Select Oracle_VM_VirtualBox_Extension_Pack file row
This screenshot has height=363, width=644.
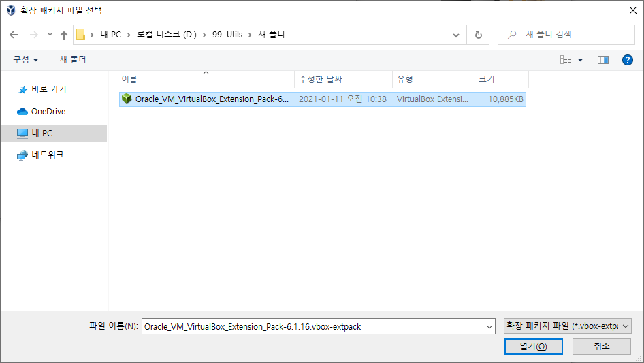tap(323, 99)
